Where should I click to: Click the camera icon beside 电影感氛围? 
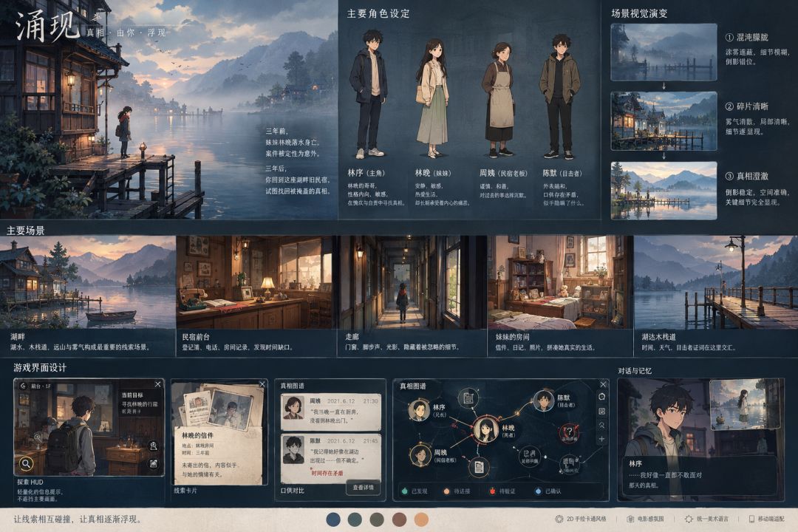(630, 519)
